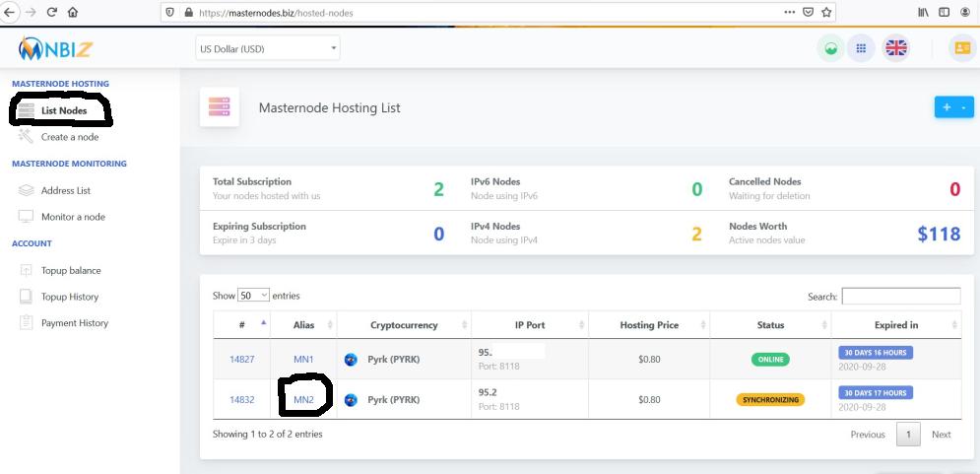View site security padlock info
Screen dimensions: 980x474
tap(188, 12)
